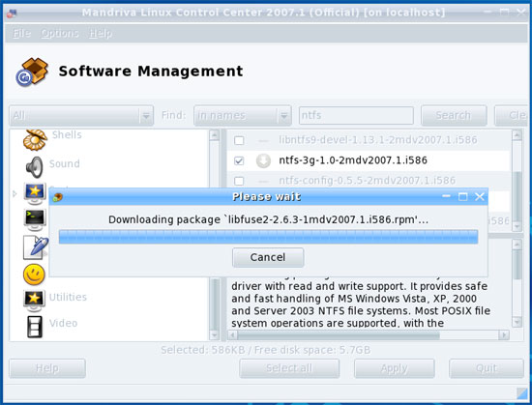This screenshot has width=532, height=405.
Task: Click the Software Management box icon
Action: (32, 72)
